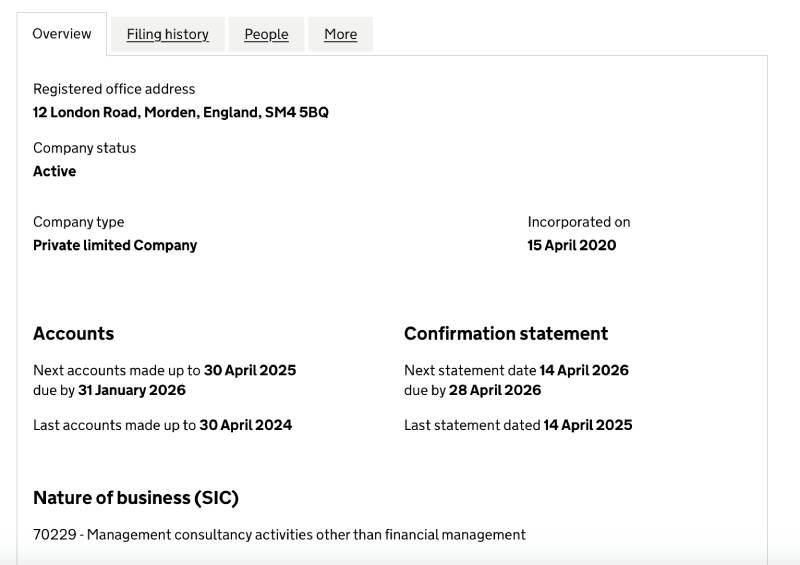Click the 70229 Management consultancy SIC code line
800x565 pixels.
coord(279,534)
